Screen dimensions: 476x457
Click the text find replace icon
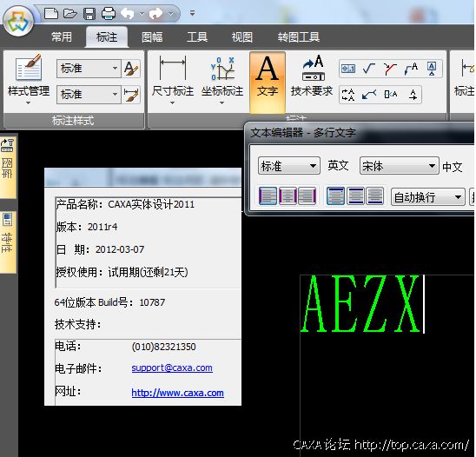tap(348, 95)
